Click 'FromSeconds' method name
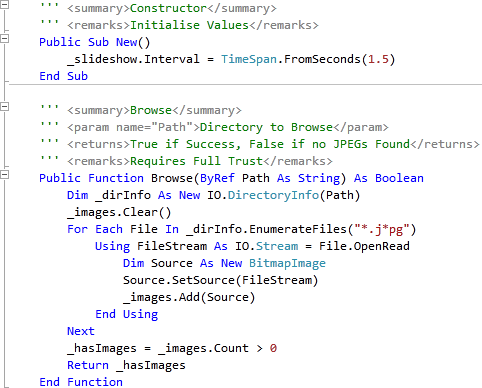Viewport: 482px width, 388px height. 322,59
